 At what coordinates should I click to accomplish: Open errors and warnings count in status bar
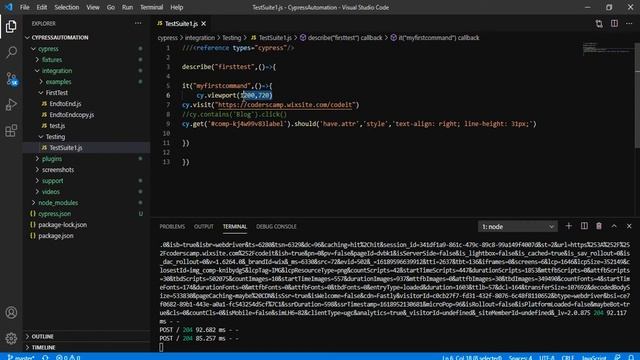tap(68, 357)
